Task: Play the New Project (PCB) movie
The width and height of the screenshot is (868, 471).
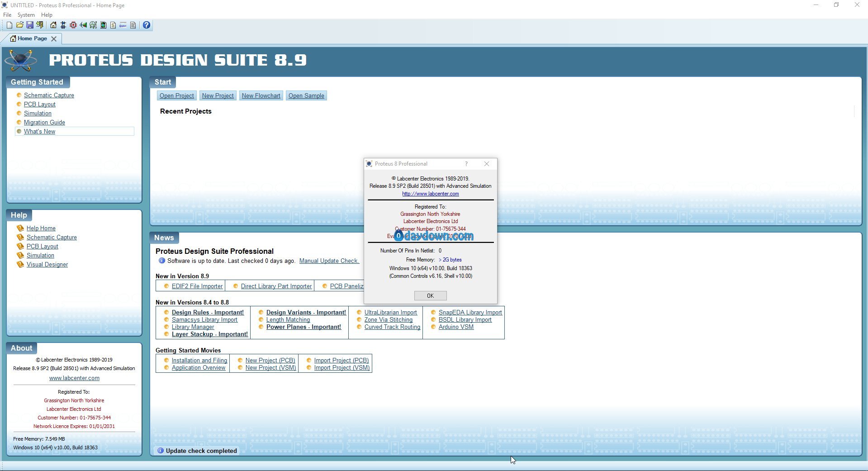Action: click(270, 361)
